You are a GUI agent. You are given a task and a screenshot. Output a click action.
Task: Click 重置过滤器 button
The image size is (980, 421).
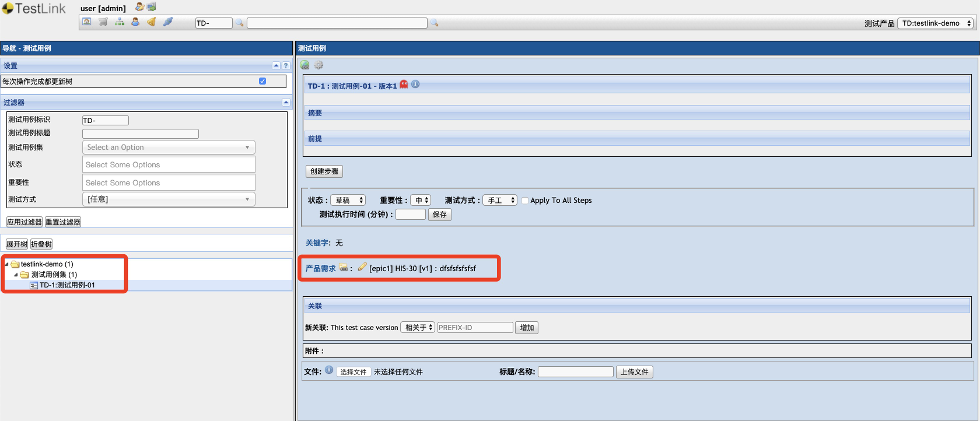point(63,222)
